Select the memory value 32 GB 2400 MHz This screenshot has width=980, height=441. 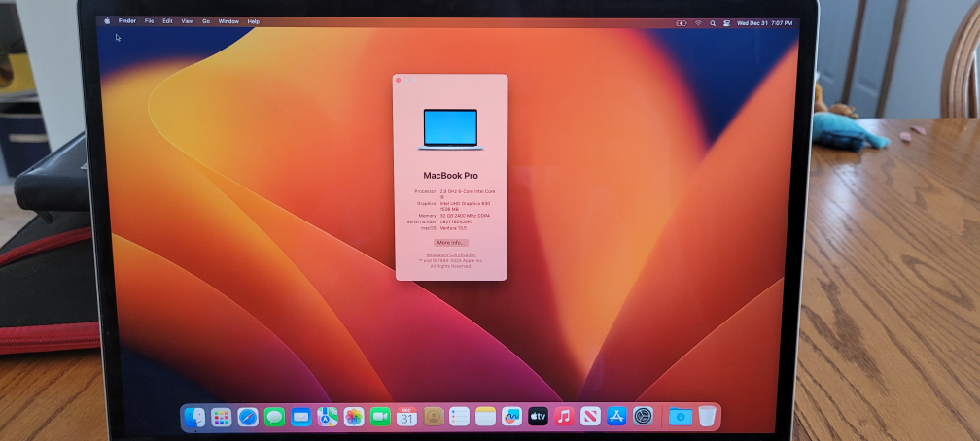coord(465,216)
